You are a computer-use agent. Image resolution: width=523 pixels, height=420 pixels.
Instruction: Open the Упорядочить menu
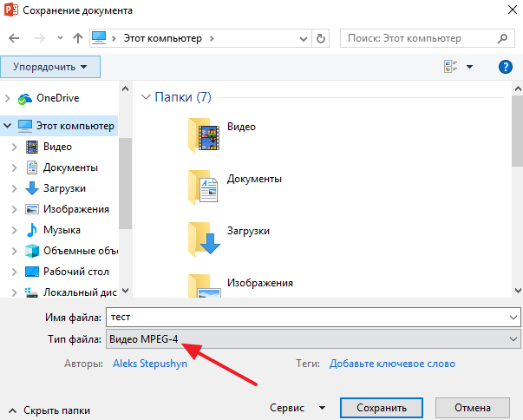pyautogui.click(x=50, y=67)
